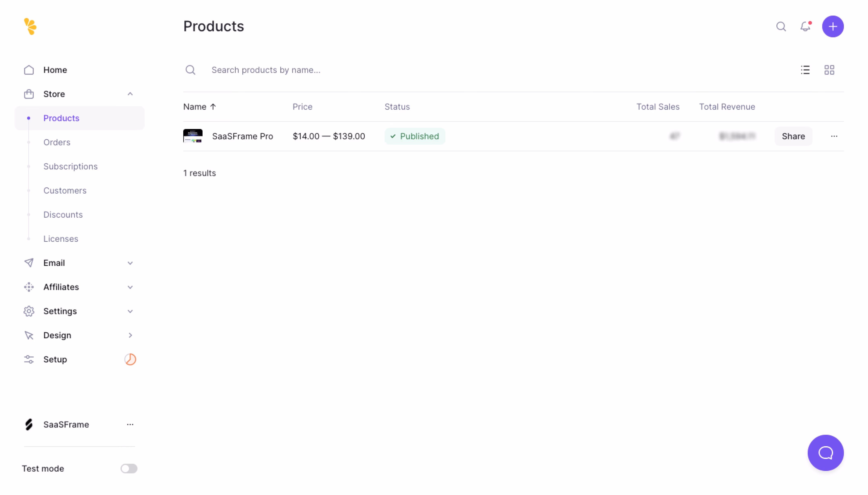Switch to list view
Image resolution: width=868 pixels, height=495 pixels.
click(x=805, y=70)
